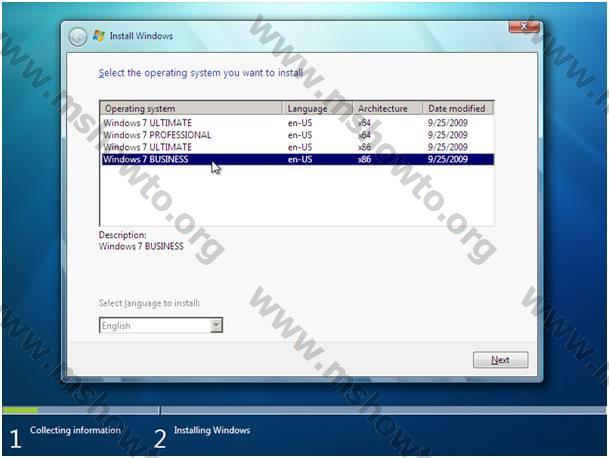The image size is (609, 458).
Task: Sort by Date modified column header
Action: 458,108
